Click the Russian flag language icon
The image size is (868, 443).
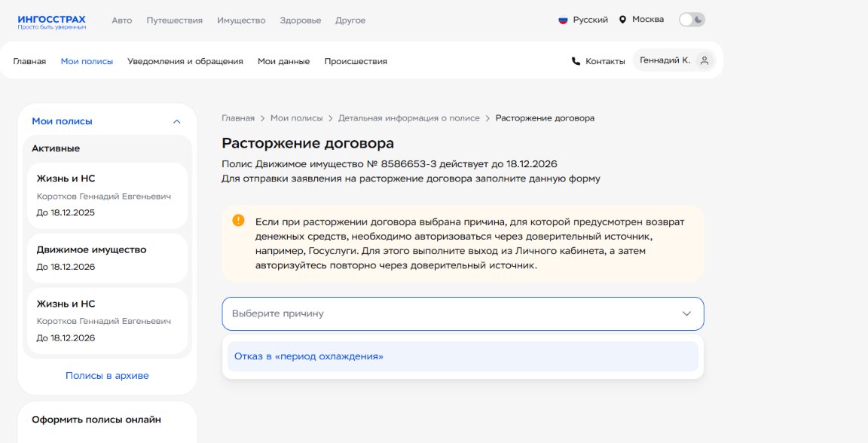tap(563, 20)
